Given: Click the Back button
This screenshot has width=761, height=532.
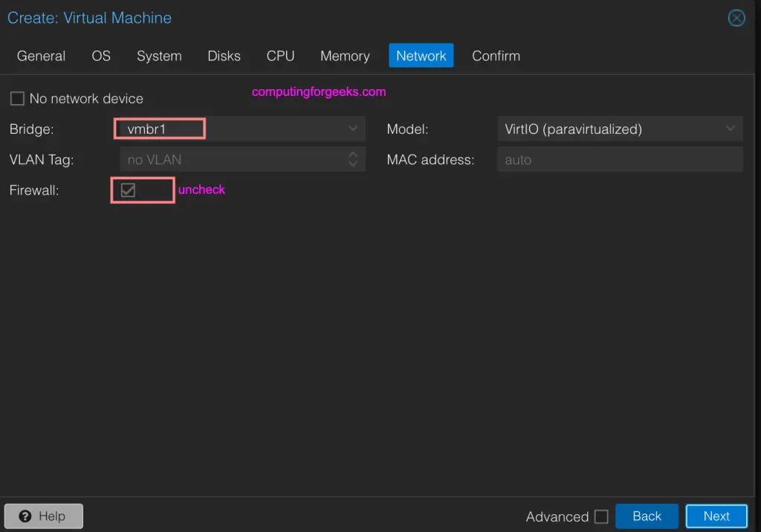Looking at the screenshot, I should (x=647, y=516).
